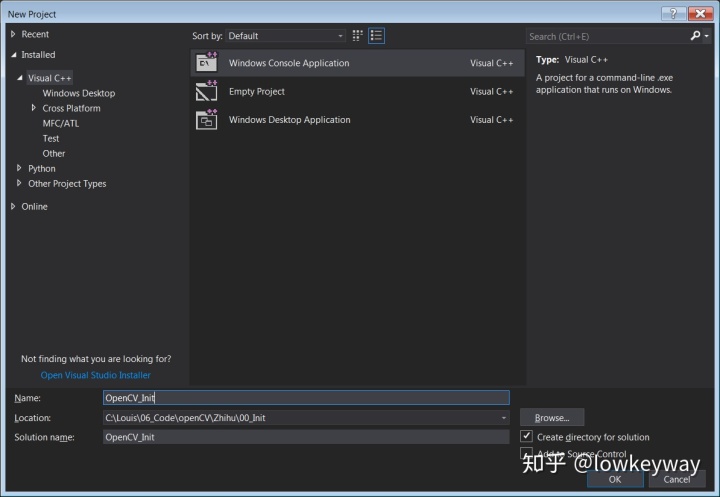Click the Empty Project template icon
The width and height of the screenshot is (720, 497).
pyautogui.click(x=206, y=91)
